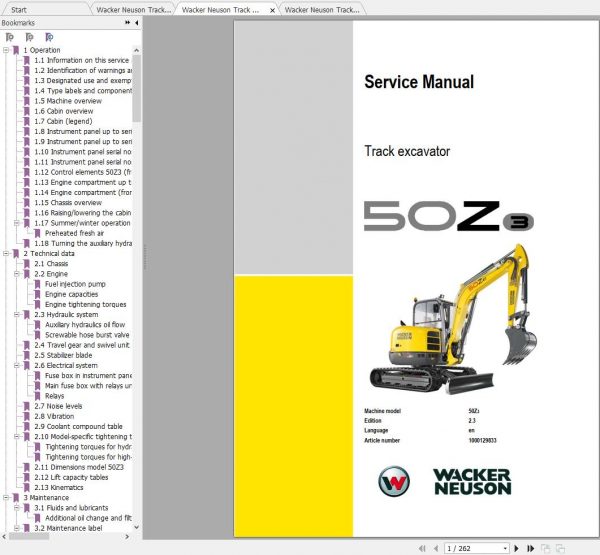Click the bookmark icon next to 2.1 Chassis
The height and width of the screenshot is (555, 600).
[x=27, y=264]
